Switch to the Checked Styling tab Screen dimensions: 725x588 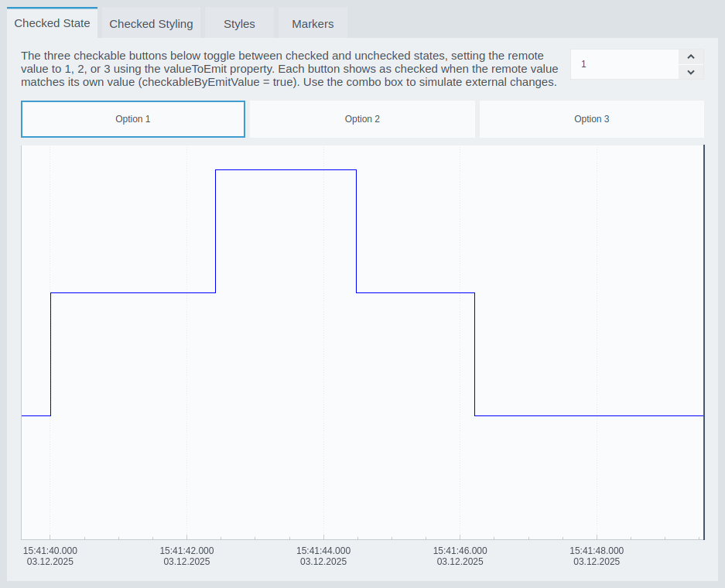[151, 24]
